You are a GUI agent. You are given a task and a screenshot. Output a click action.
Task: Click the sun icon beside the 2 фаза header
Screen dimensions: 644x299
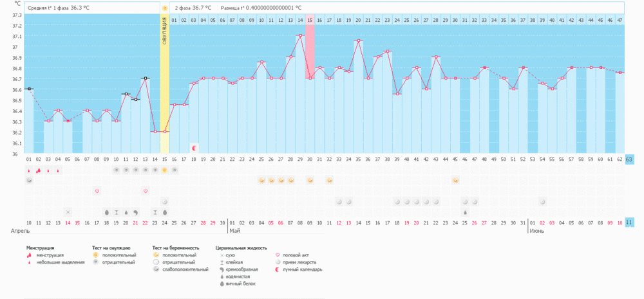pyautogui.click(x=165, y=8)
